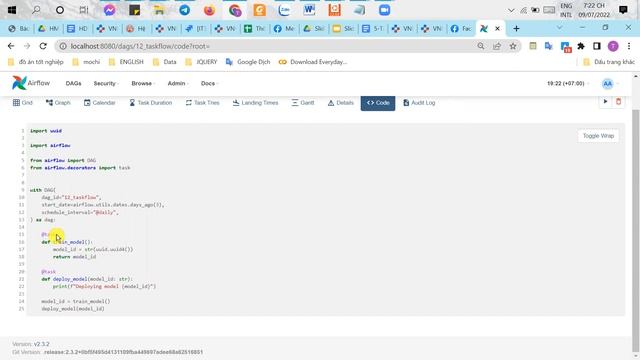Open the Data bookmark folder

coord(165,62)
